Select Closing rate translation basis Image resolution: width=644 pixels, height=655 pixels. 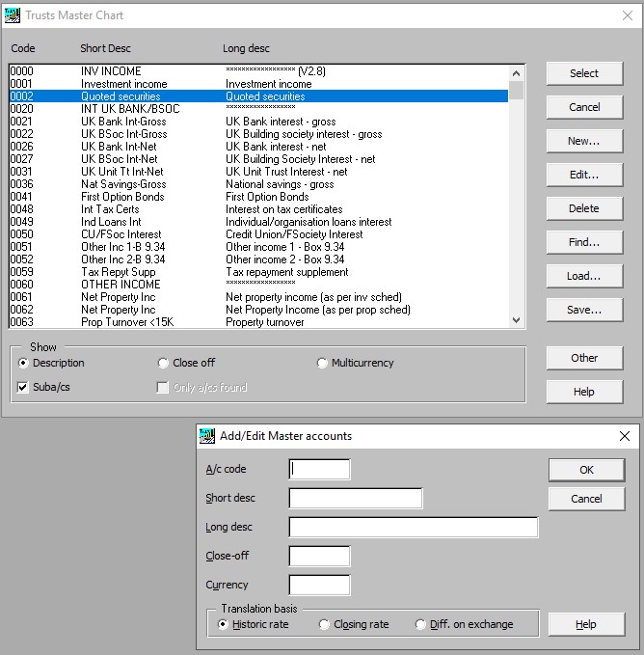pos(324,625)
